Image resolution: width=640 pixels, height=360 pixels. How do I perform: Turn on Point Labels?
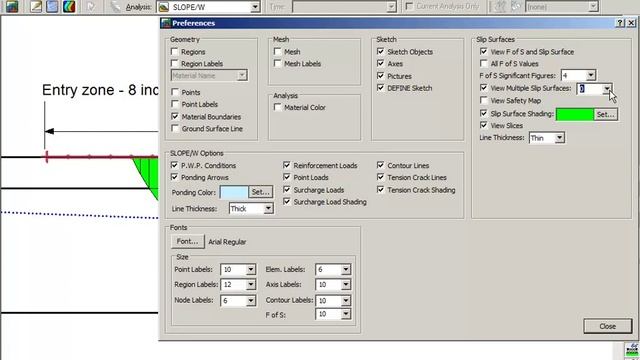[x=175, y=104]
